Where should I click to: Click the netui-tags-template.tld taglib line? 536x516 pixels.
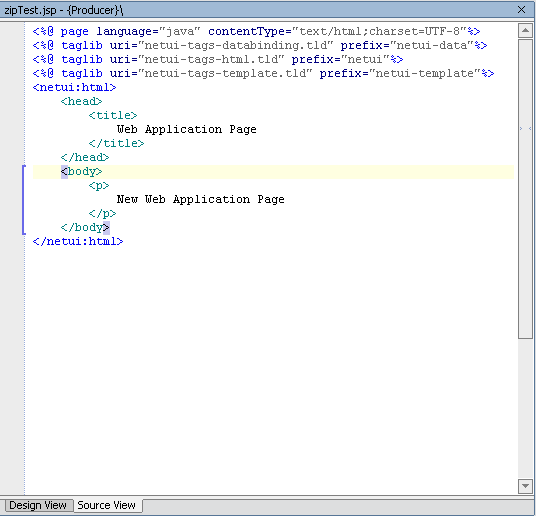(263, 74)
